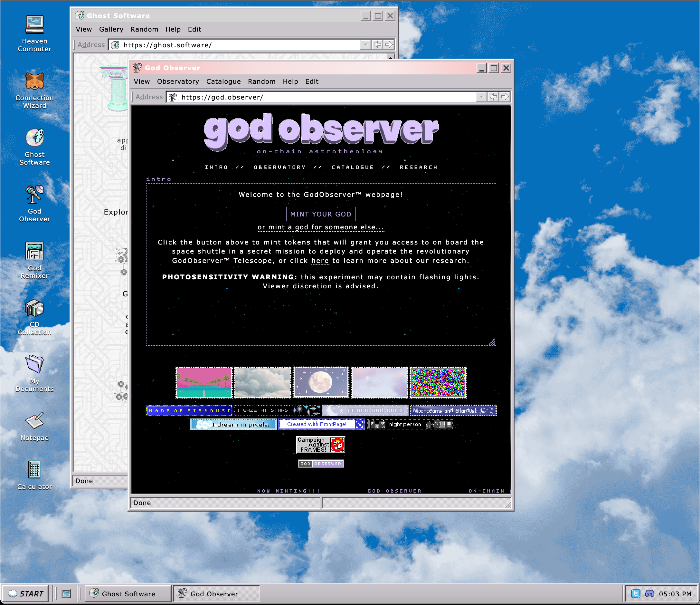Screen dimensions: 700x605
Task: Click the show desktop icon beside START
Action: 66,594
